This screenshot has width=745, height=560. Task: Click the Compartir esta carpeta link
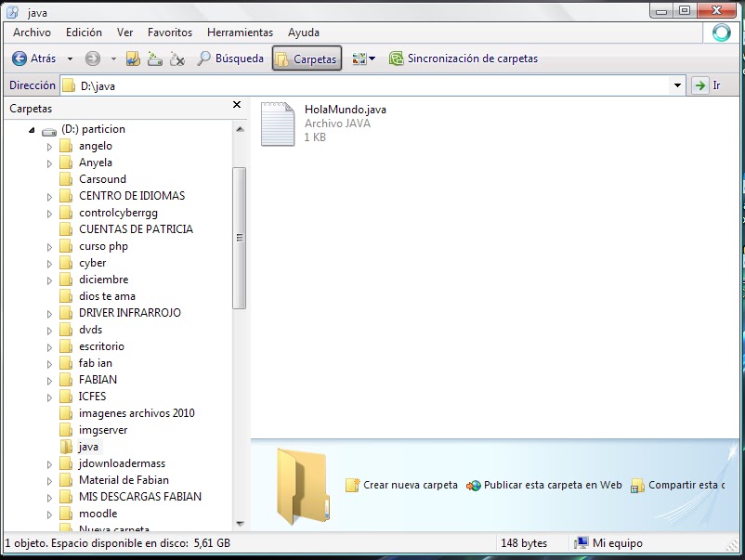[678, 485]
